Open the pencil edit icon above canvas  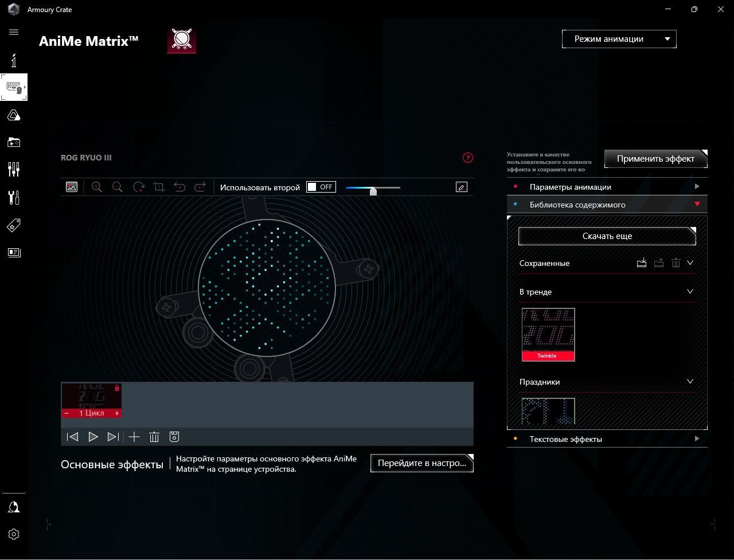click(x=462, y=187)
